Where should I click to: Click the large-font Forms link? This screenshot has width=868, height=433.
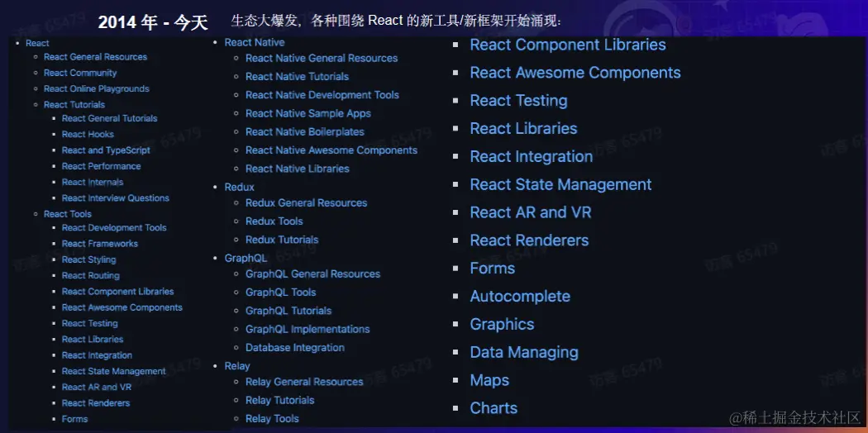coord(492,269)
